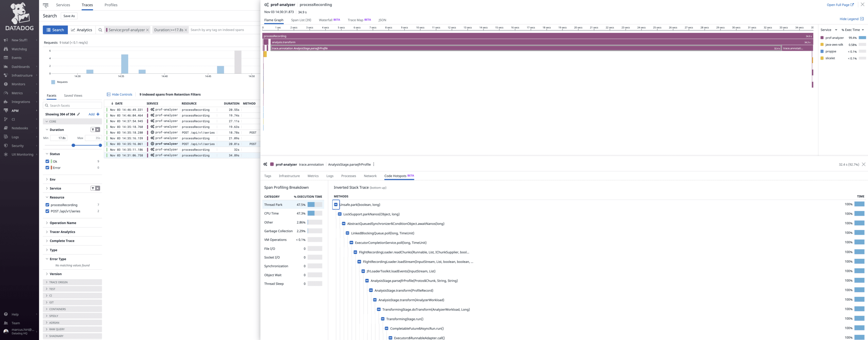Remove the Service:prof-analyzer filter chip

(147, 30)
